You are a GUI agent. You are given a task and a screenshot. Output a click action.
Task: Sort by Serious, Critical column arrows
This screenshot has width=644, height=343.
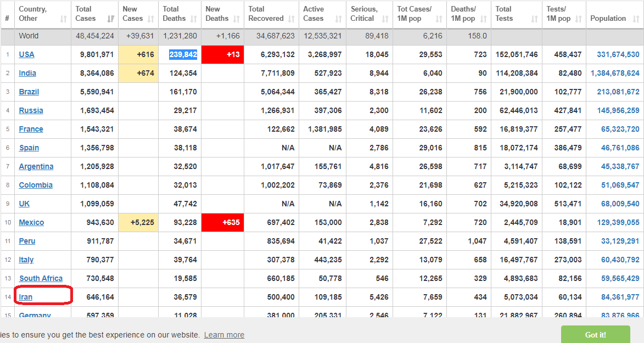[385, 19]
